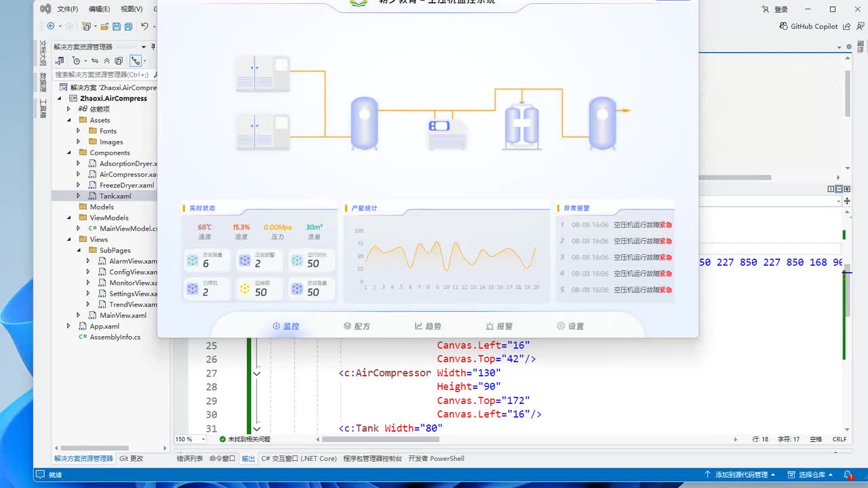868x488 pixels.
Task: Click the GitHub Copilot button
Action: click(x=809, y=26)
